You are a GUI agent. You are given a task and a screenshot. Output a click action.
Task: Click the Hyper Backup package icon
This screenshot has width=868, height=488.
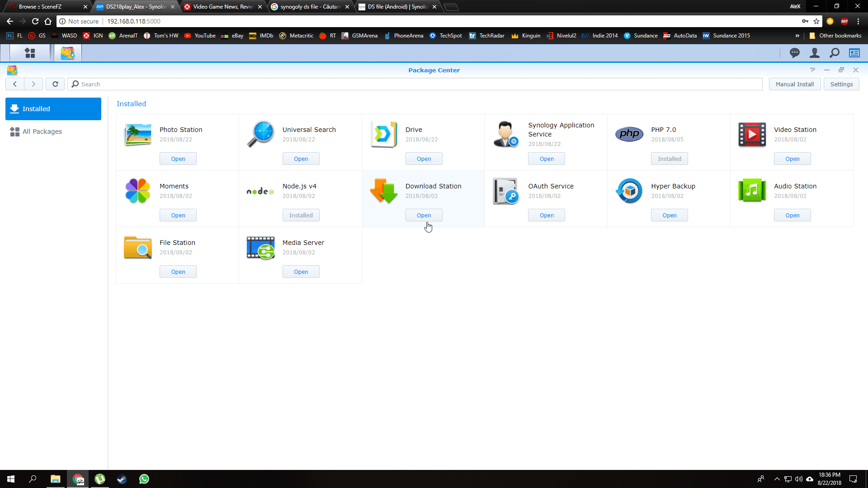tap(629, 191)
